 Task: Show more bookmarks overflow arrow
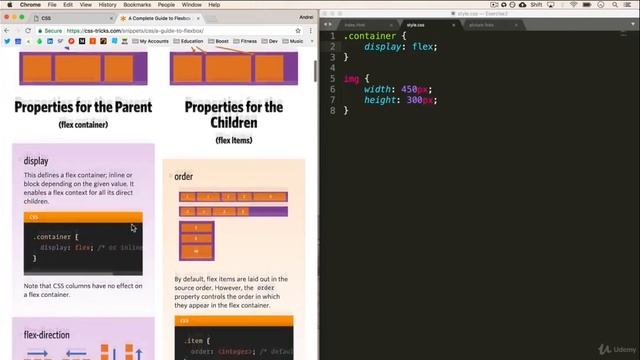click(x=312, y=41)
